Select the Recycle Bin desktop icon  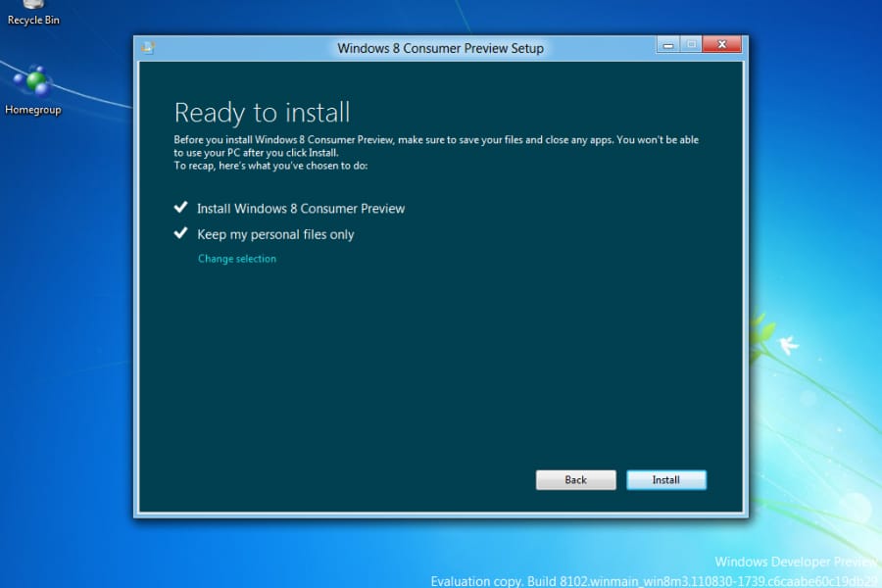tap(33, 14)
